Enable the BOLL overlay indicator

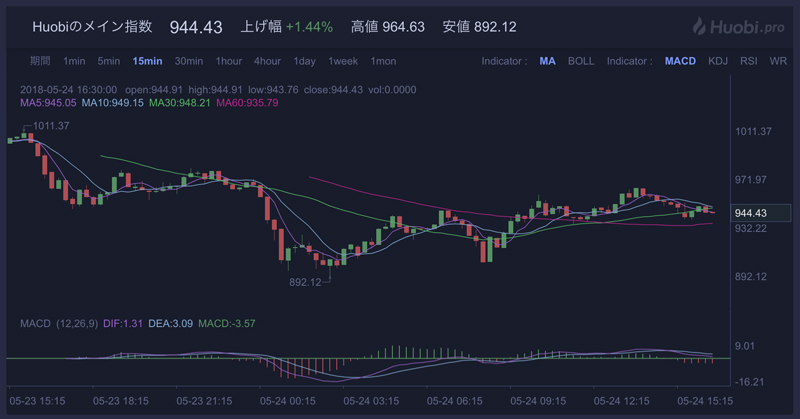click(581, 61)
